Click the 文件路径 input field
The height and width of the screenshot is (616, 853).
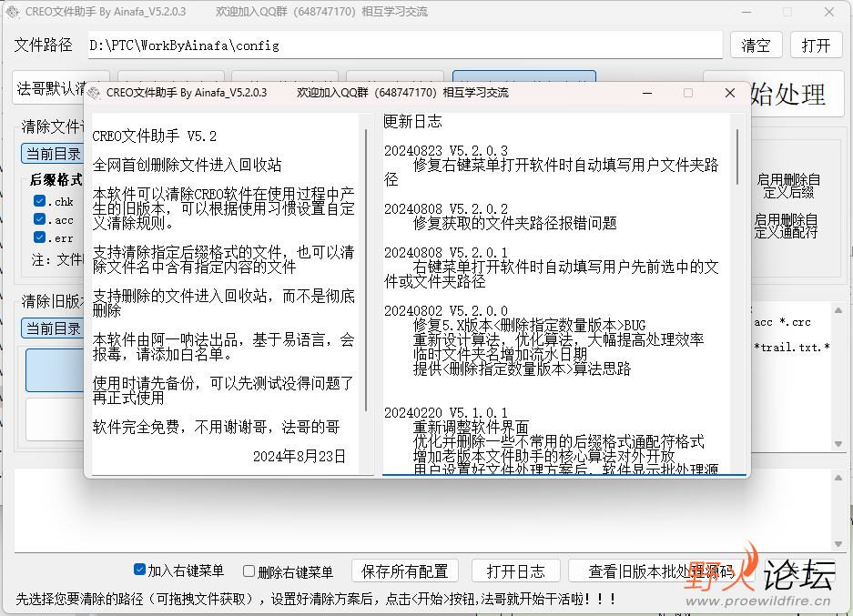(405, 45)
